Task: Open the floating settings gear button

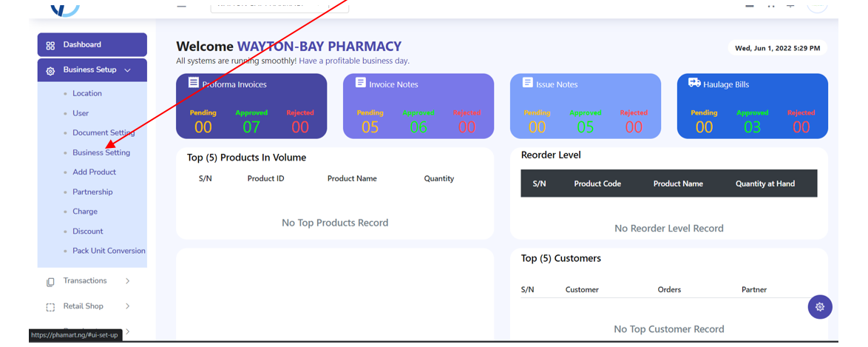Action: (820, 306)
